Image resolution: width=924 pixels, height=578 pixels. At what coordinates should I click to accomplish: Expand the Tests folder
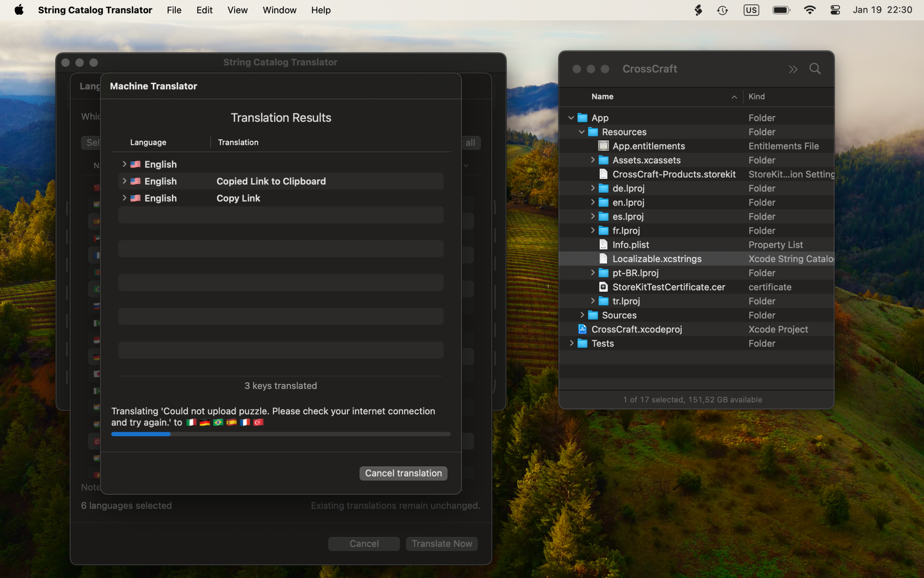[572, 343]
